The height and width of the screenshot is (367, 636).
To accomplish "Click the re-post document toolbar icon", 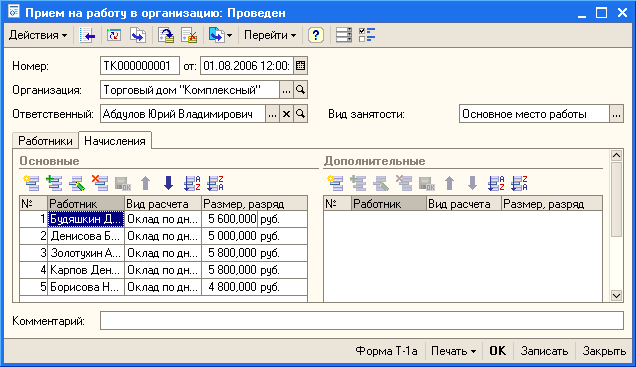I will coord(114,35).
